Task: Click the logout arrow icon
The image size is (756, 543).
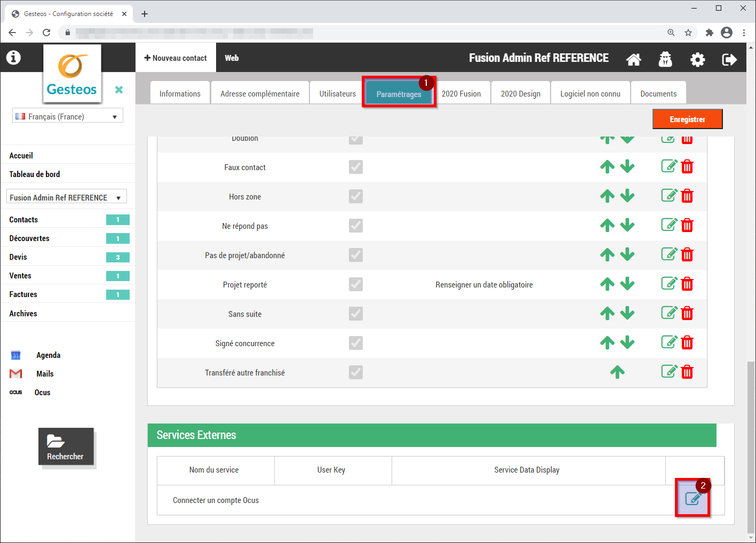Action: pyautogui.click(x=729, y=59)
